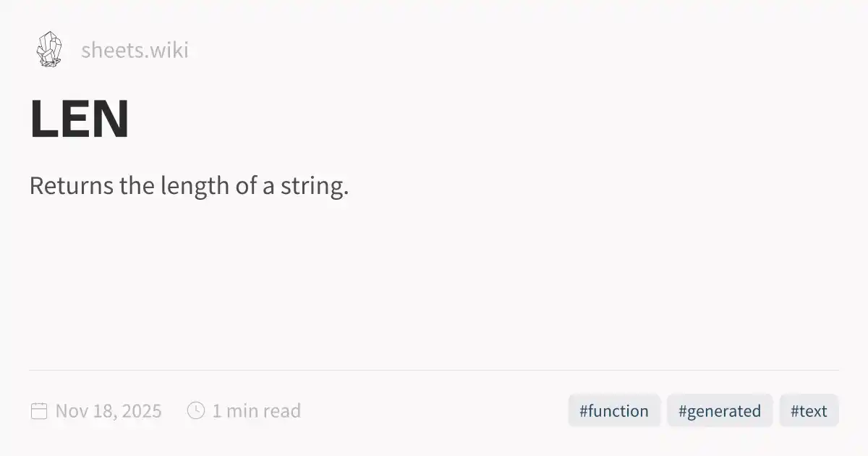
Task: Click the calendar icon beside the date
Action: point(39,411)
